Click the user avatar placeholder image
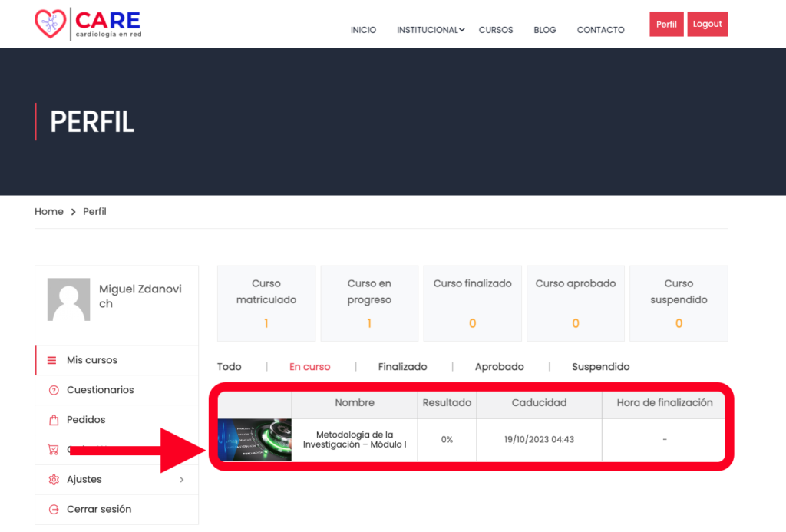786x532 pixels. click(x=68, y=299)
